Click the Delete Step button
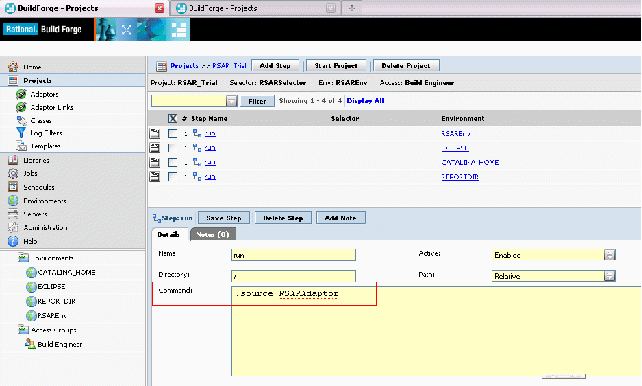The width and height of the screenshot is (642, 386). point(283,218)
